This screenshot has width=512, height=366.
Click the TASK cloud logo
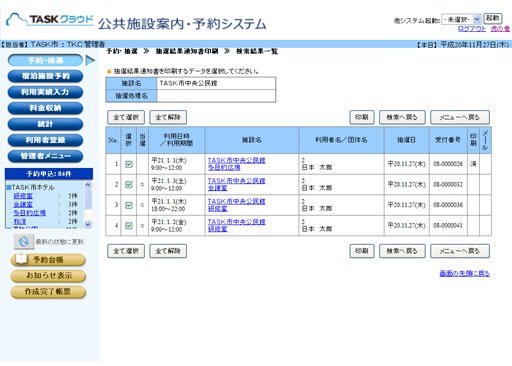(50, 20)
